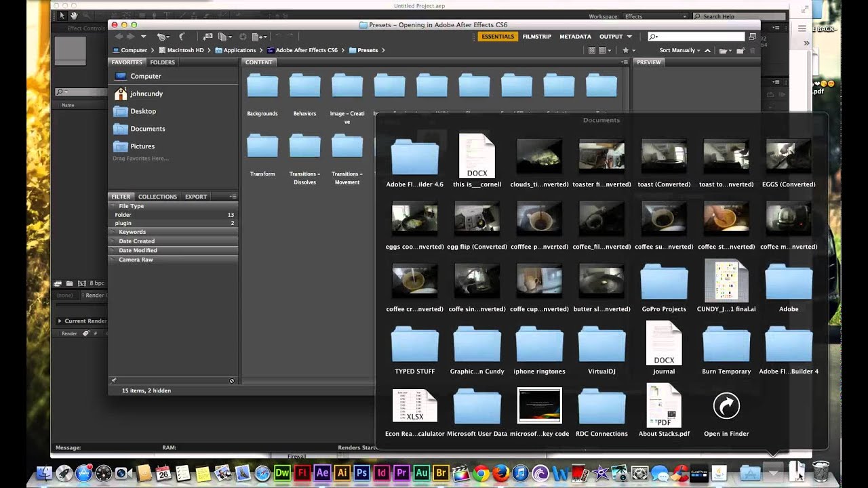
Task: Select the Selection arrow tool in After Effects
Action: (x=62, y=16)
